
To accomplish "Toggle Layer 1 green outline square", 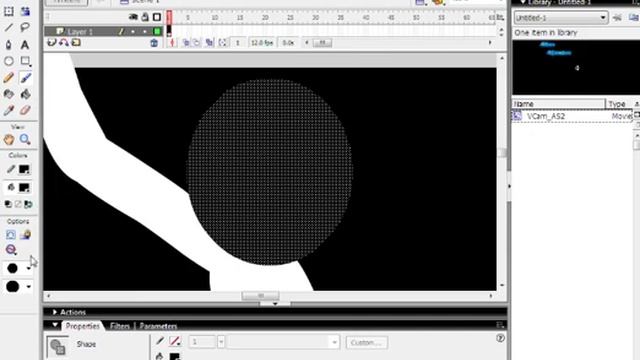I will tap(157, 31).
